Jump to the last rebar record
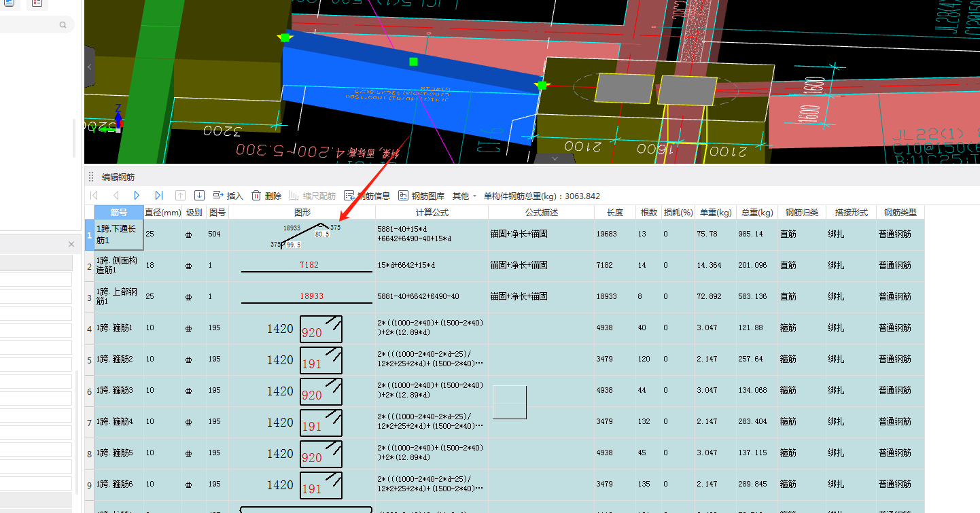 pyautogui.click(x=158, y=196)
